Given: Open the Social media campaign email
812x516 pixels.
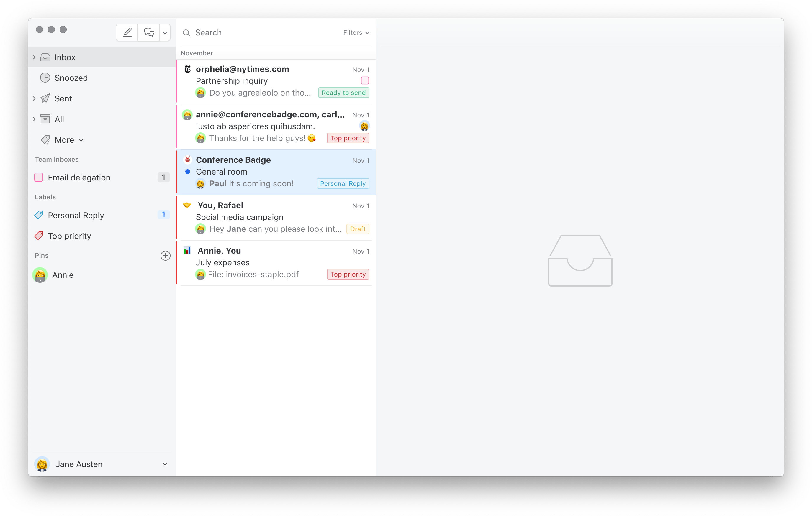Looking at the screenshot, I should pos(276,217).
